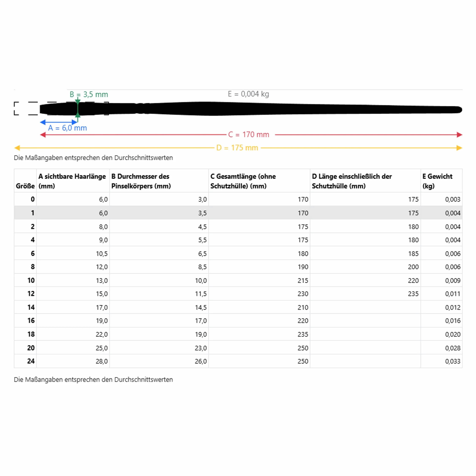Select the size 4 table row
The image size is (476, 476).
(x=238, y=239)
